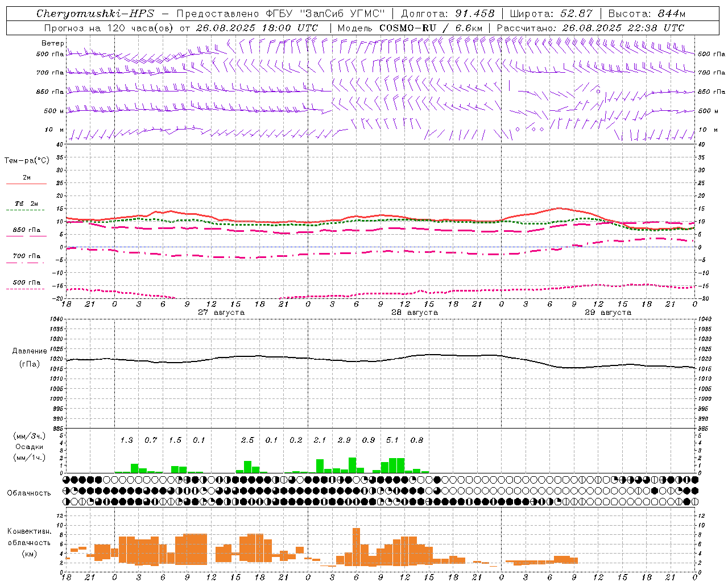This screenshot has height=582, width=728.
Task: Click the station title Cheryomushki-HPS
Action: point(95,14)
